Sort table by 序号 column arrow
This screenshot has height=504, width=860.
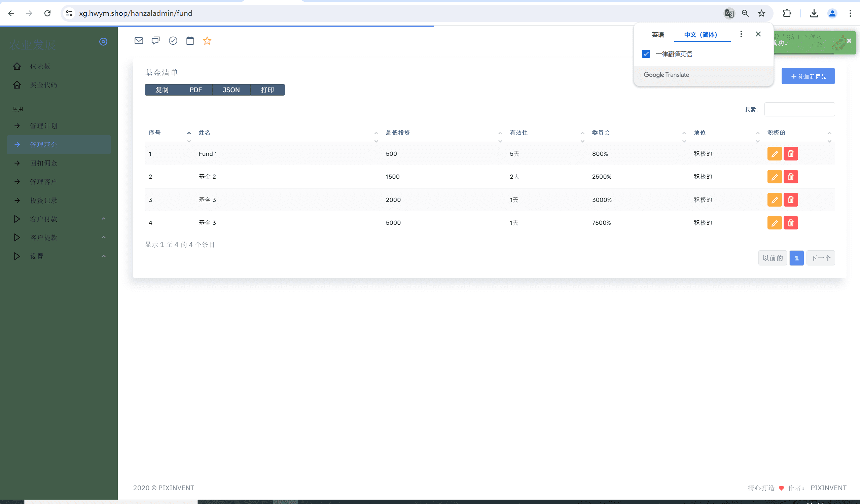189,133
